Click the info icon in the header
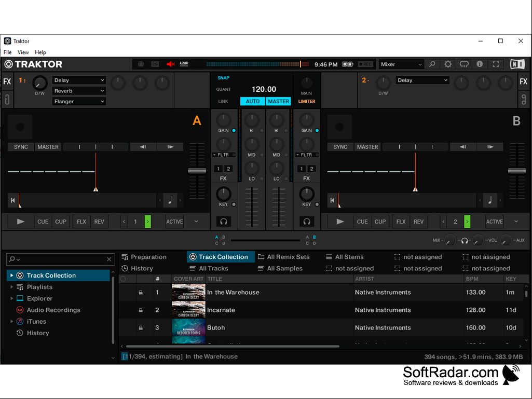This screenshot has width=532, height=399. tap(480, 64)
